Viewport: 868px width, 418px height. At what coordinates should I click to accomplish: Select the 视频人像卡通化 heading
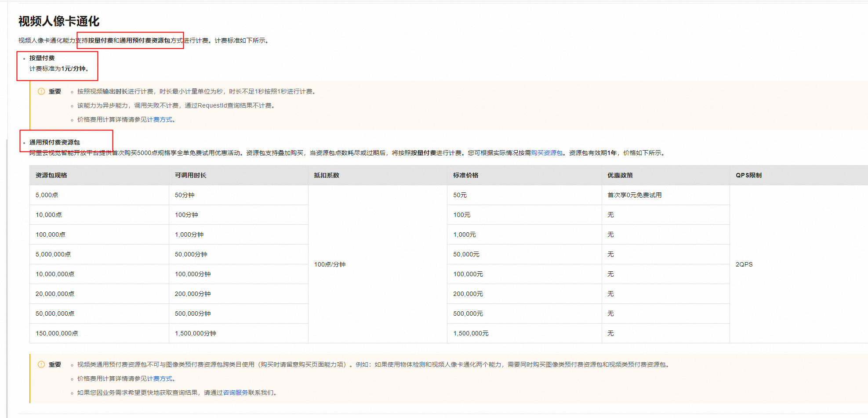coord(59,21)
